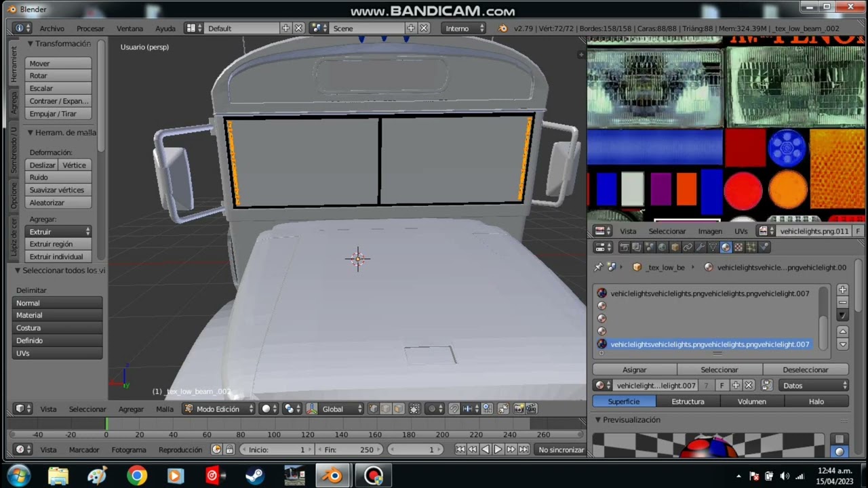Toggle the timeline range lock icon

click(229, 449)
